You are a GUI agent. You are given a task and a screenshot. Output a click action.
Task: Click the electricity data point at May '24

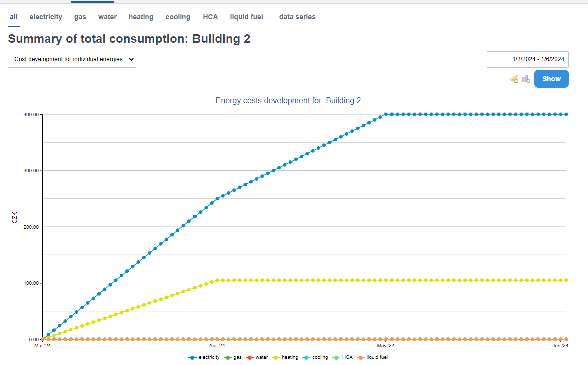tap(386, 114)
